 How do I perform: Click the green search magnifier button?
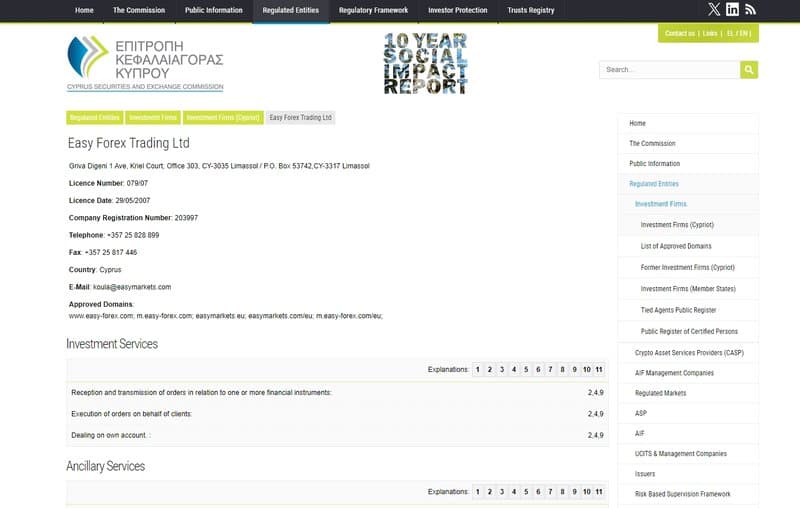click(x=749, y=70)
